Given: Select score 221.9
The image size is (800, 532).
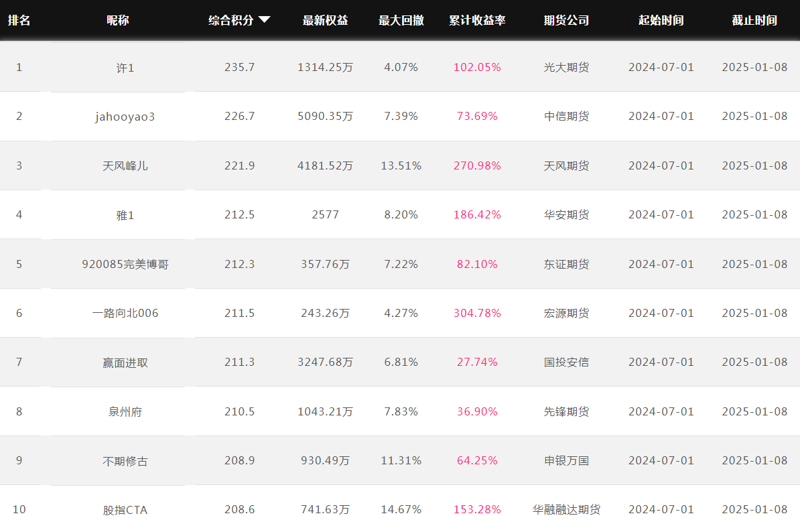Looking at the screenshot, I should (x=239, y=165).
